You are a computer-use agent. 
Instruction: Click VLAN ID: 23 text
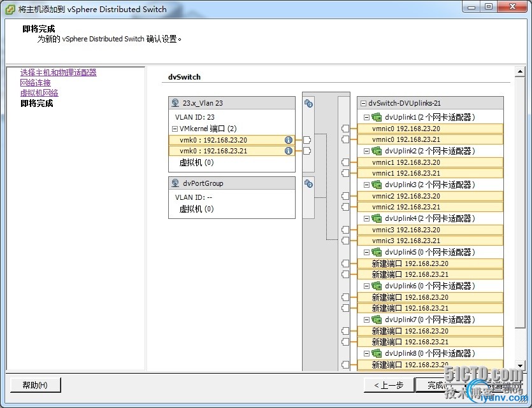click(x=195, y=117)
